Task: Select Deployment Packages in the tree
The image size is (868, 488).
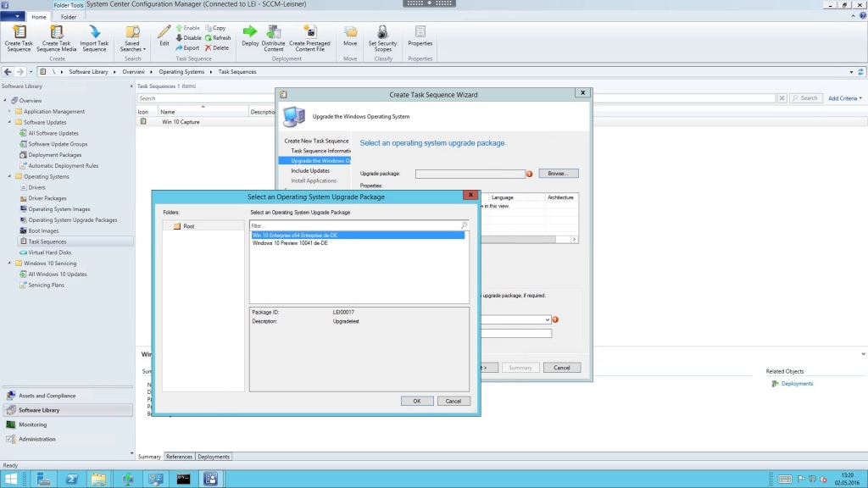Action: coord(55,155)
